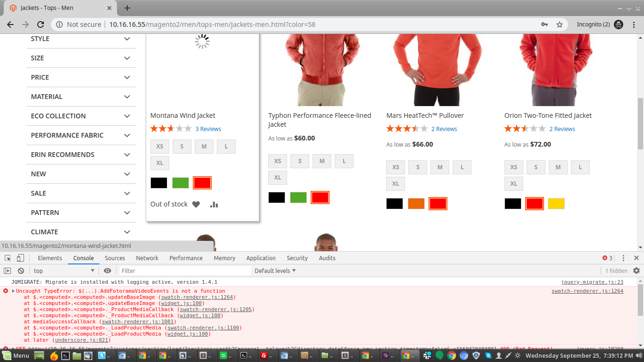Add Montana Wind Jacket to wish list
Image resolution: width=644 pixels, height=362 pixels.
(x=196, y=204)
